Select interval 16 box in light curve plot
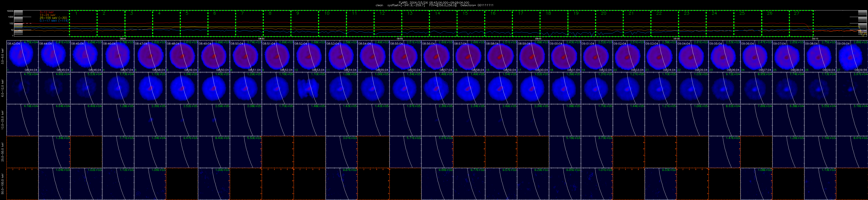This screenshot has width=868, height=200. coord(498,23)
